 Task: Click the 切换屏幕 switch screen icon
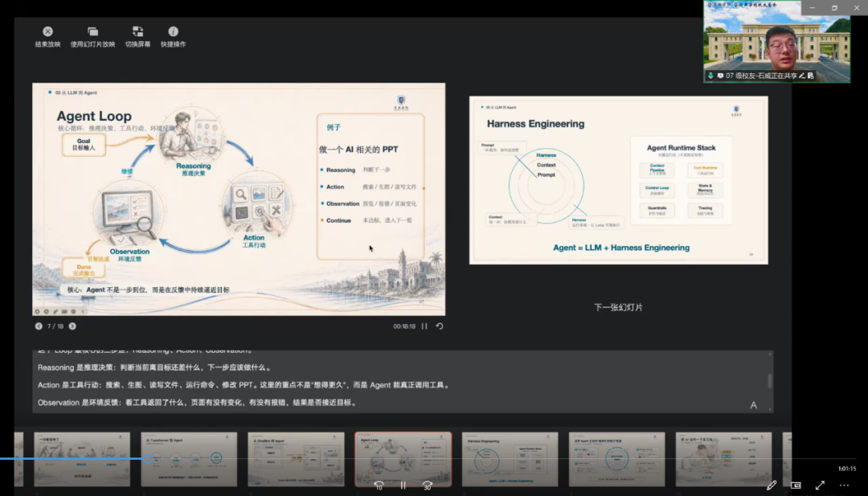coord(138,31)
